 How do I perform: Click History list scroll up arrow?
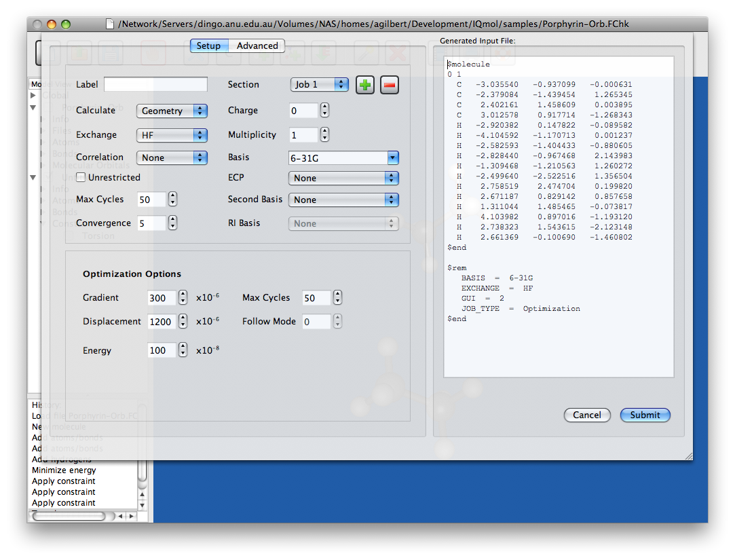tap(142, 494)
